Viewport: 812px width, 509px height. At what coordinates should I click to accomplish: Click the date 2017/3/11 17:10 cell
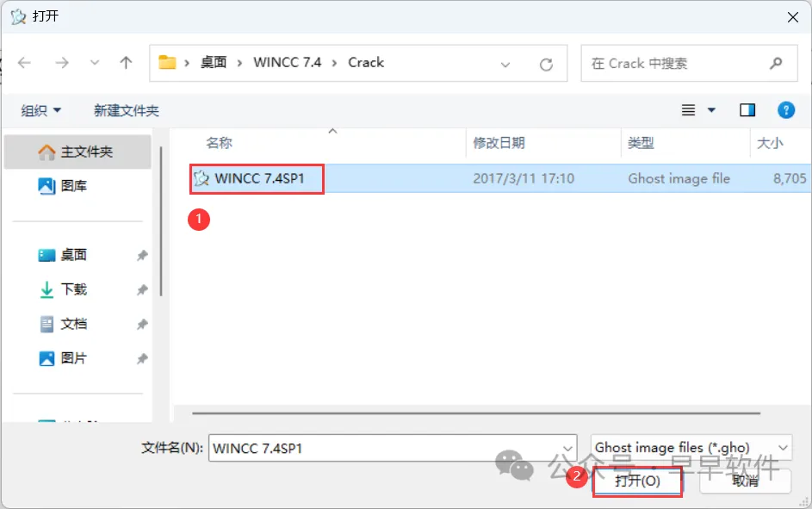524,178
